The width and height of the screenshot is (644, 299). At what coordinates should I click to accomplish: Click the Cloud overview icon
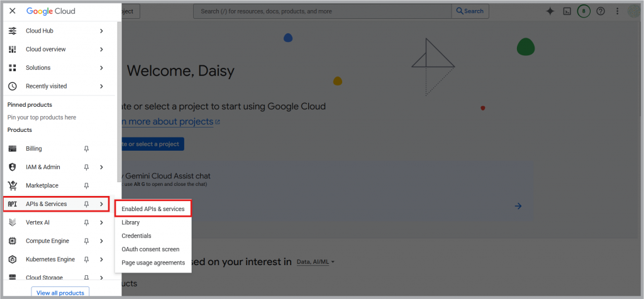tap(13, 49)
